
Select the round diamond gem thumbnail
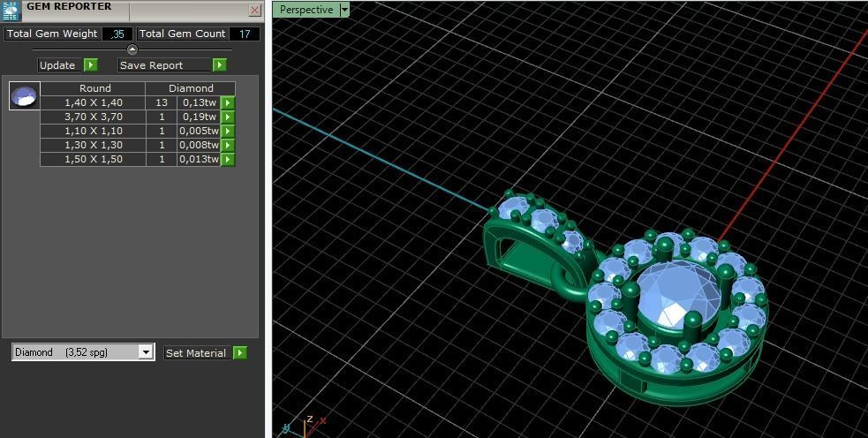pyautogui.click(x=25, y=95)
